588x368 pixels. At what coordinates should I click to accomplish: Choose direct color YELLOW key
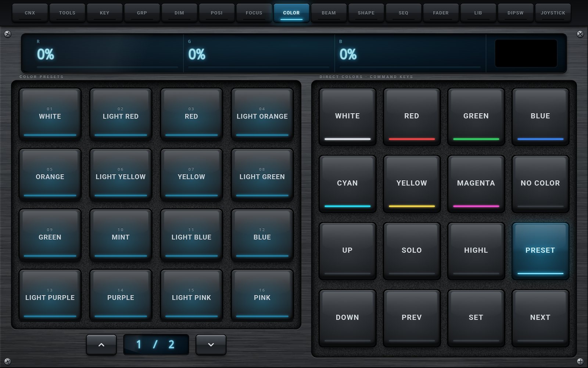(x=412, y=184)
